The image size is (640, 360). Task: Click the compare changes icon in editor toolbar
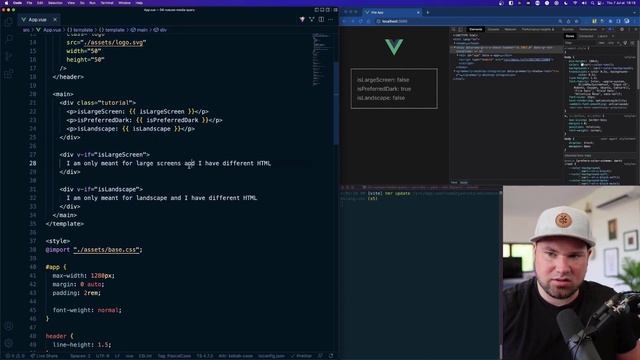pyautogui.click(x=312, y=19)
